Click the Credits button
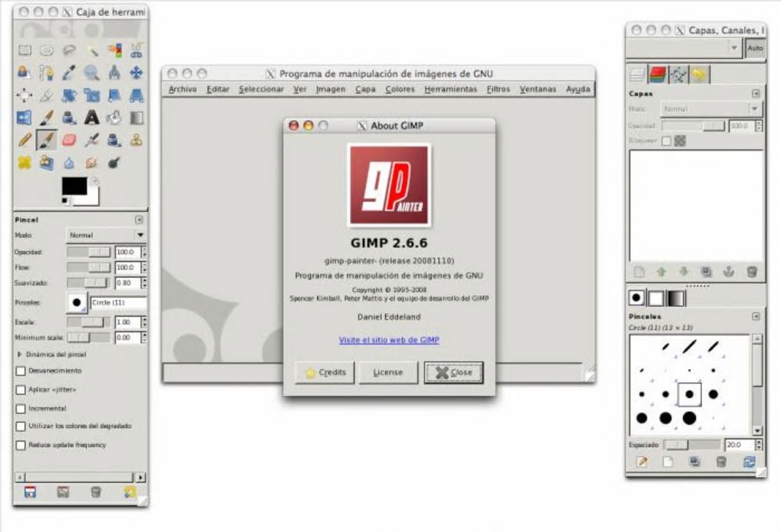The width and height of the screenshot is (781, 532). click(x=324, y=373)
